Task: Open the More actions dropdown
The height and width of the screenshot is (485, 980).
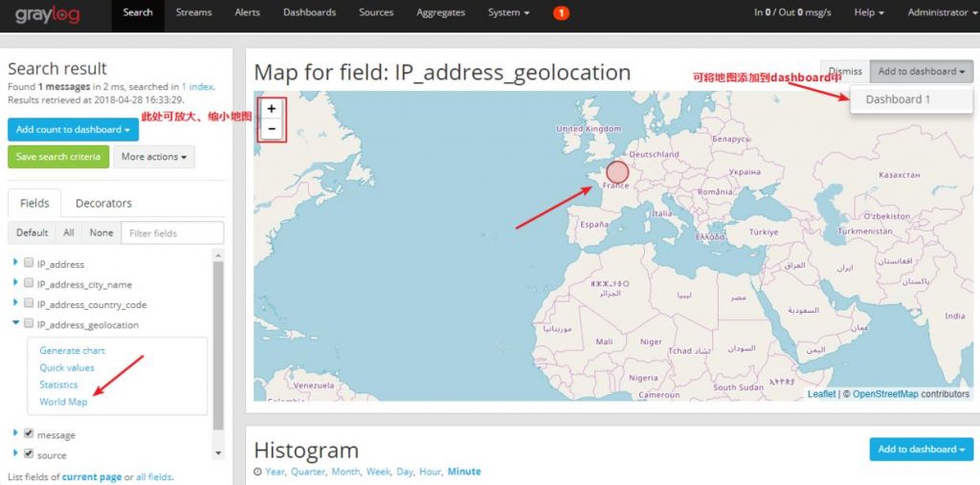Action: tap(154, 156)
